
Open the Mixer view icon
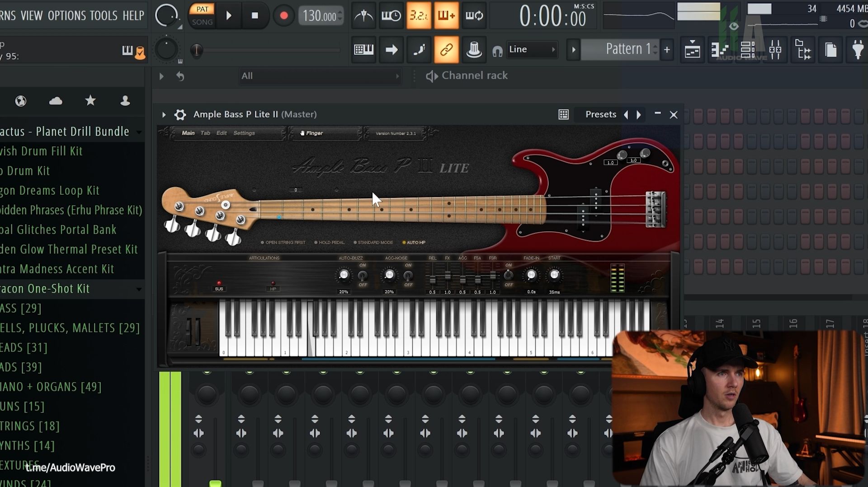coord(775,50)
